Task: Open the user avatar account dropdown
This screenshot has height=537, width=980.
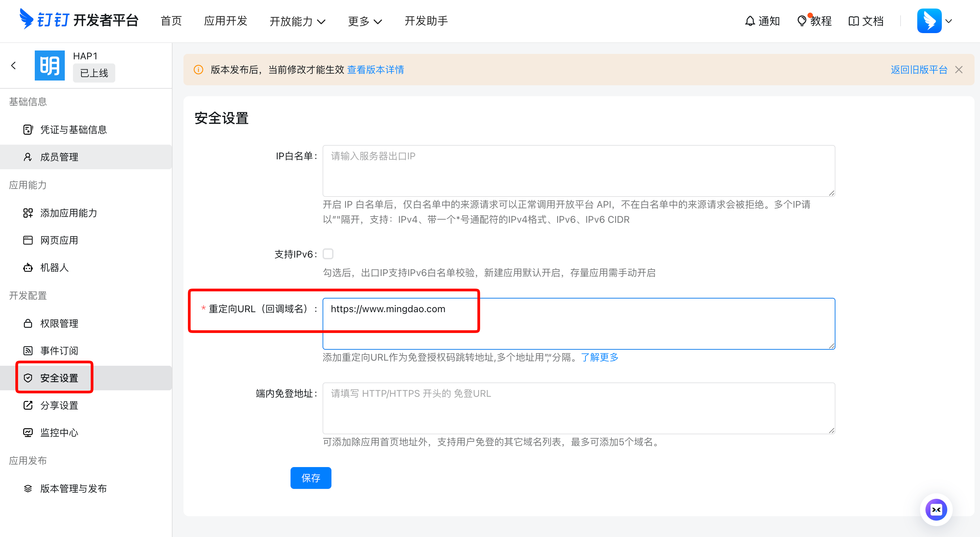Action: tap(935, 21)
